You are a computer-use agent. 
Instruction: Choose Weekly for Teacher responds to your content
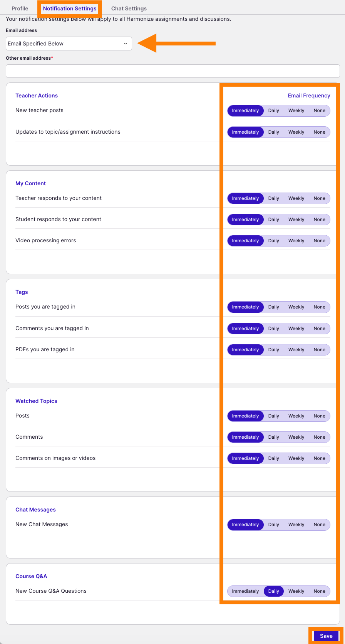point(296,198)
